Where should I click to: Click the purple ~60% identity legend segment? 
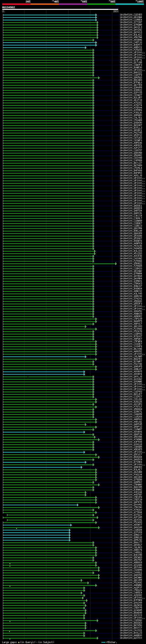click(73, 4)
